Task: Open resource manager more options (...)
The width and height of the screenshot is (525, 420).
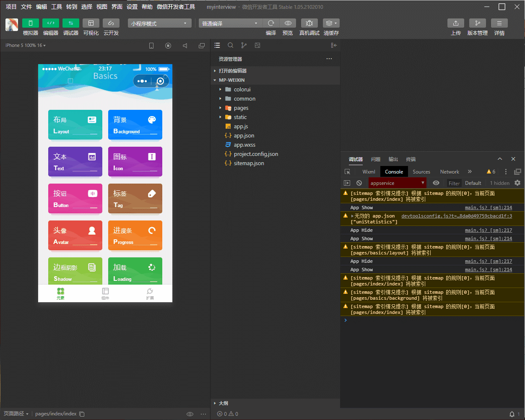Action: (x=329, y=59)
